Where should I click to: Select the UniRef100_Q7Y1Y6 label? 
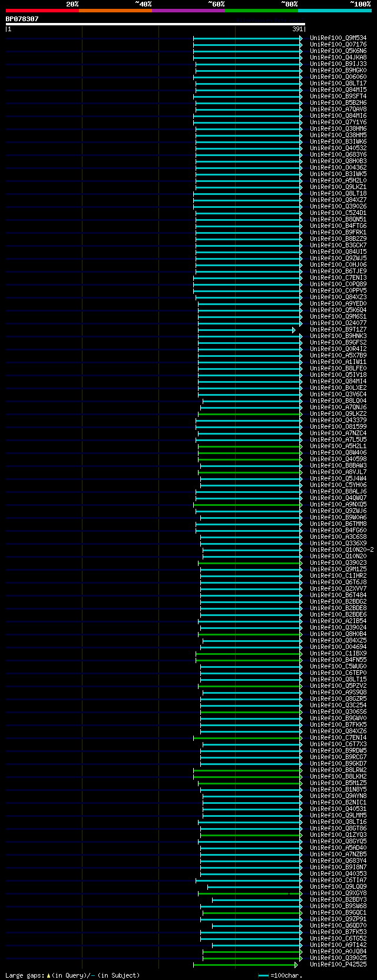338,122
